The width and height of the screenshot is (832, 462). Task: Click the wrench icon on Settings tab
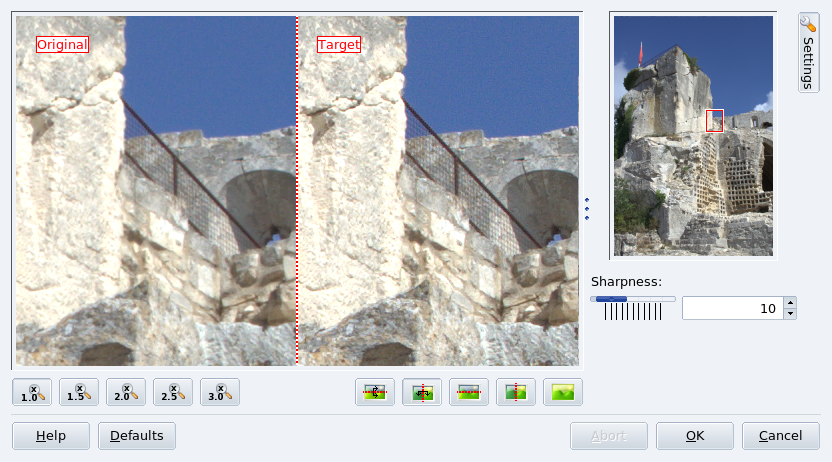click(808, 23)
